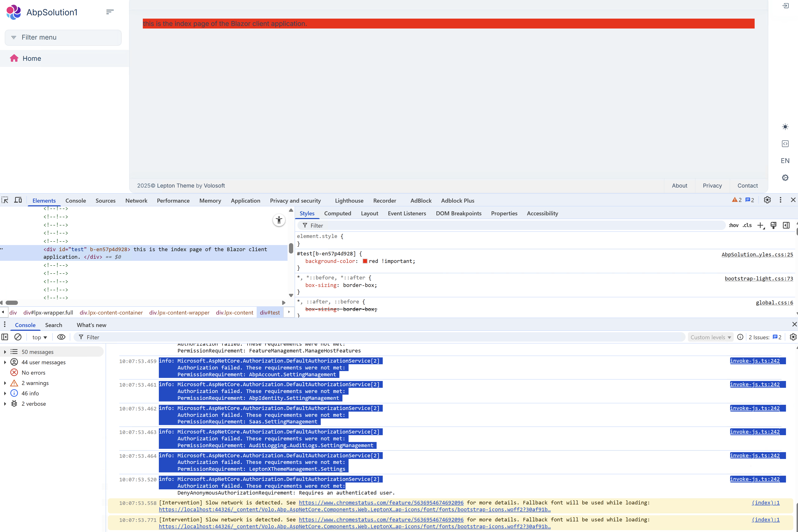Open invoke-js.ts:242 link for AbpAccount.SettingManagement log
798x532 pixels.
755,361
